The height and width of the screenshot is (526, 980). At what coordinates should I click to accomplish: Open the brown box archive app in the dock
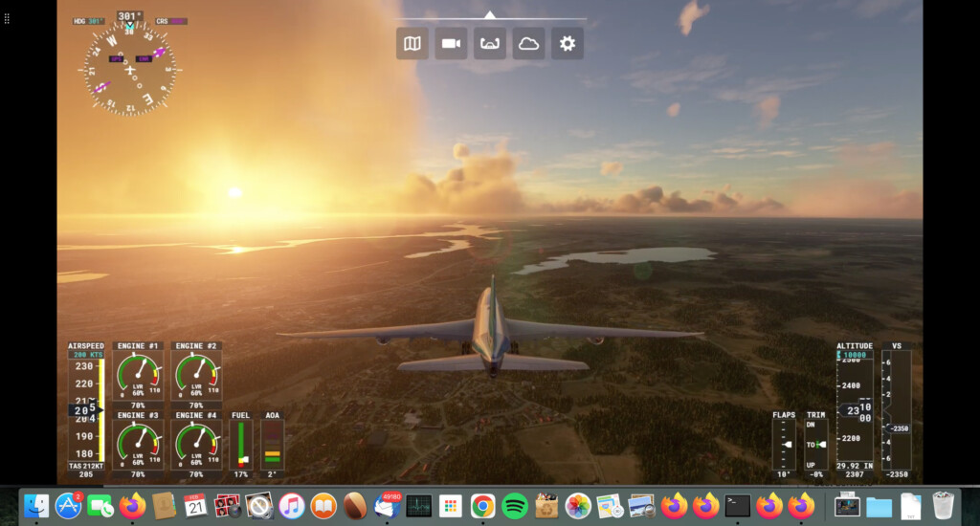[546, 505]
